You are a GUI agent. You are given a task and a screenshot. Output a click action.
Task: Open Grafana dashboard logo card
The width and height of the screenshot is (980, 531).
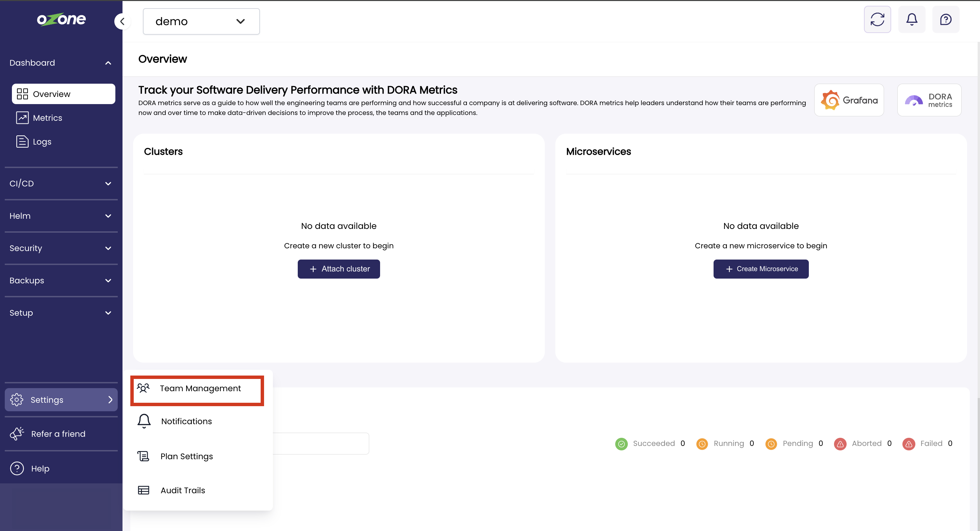[x=849, y=100]
